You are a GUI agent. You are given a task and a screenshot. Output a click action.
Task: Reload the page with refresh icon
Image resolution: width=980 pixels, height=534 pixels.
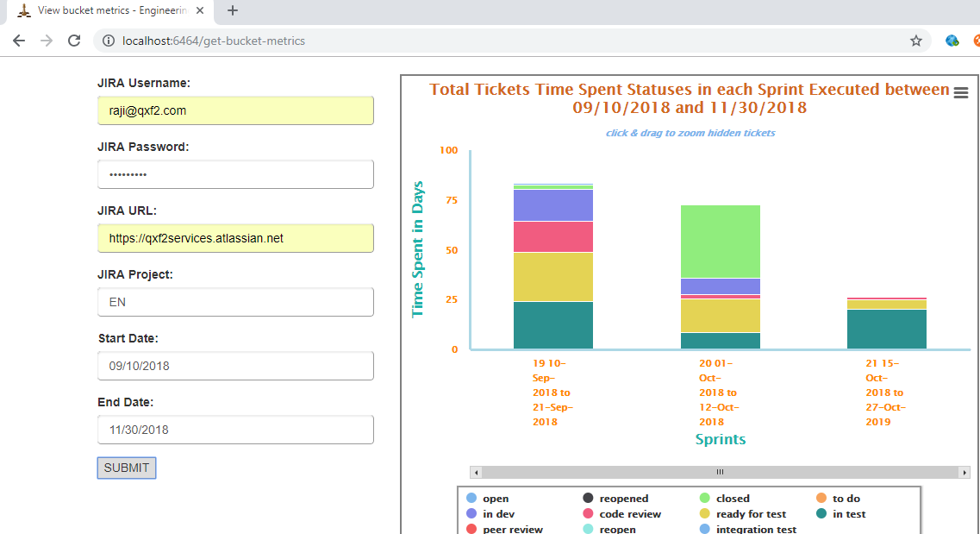pos(74,41)
